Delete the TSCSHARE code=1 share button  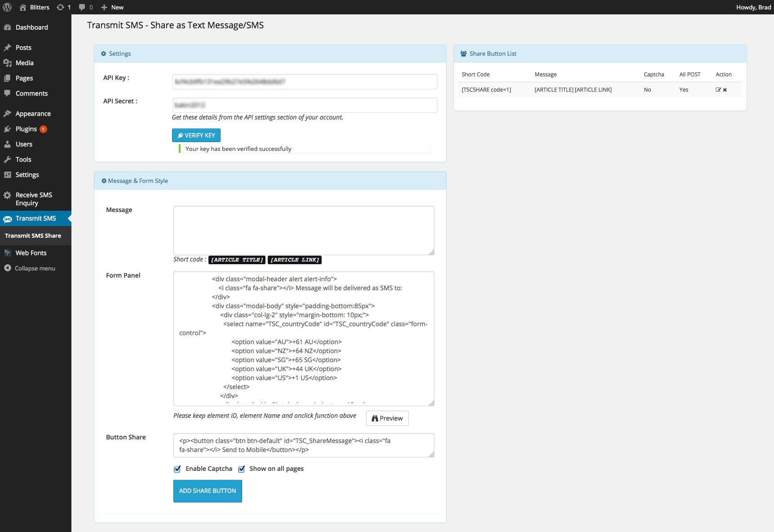coord(725,90)
